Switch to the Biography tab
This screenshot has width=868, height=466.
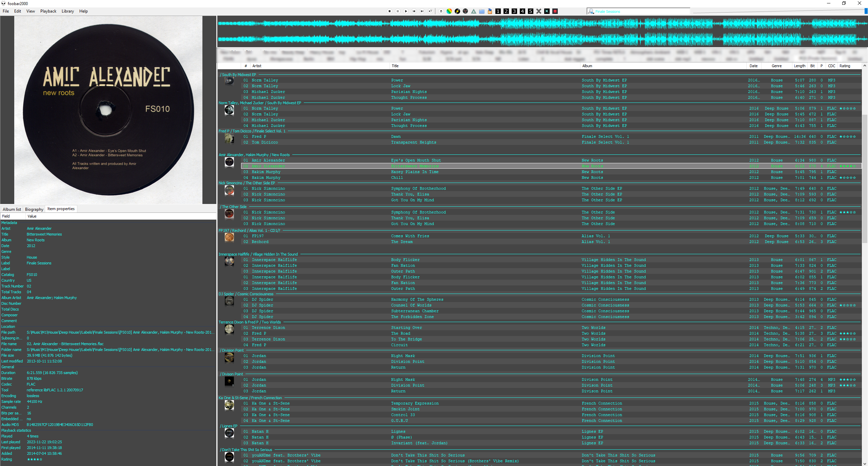coord(34,209)
